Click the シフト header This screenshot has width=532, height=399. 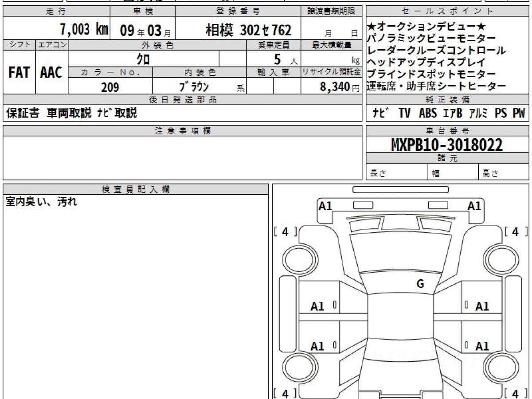pos(19,45)
